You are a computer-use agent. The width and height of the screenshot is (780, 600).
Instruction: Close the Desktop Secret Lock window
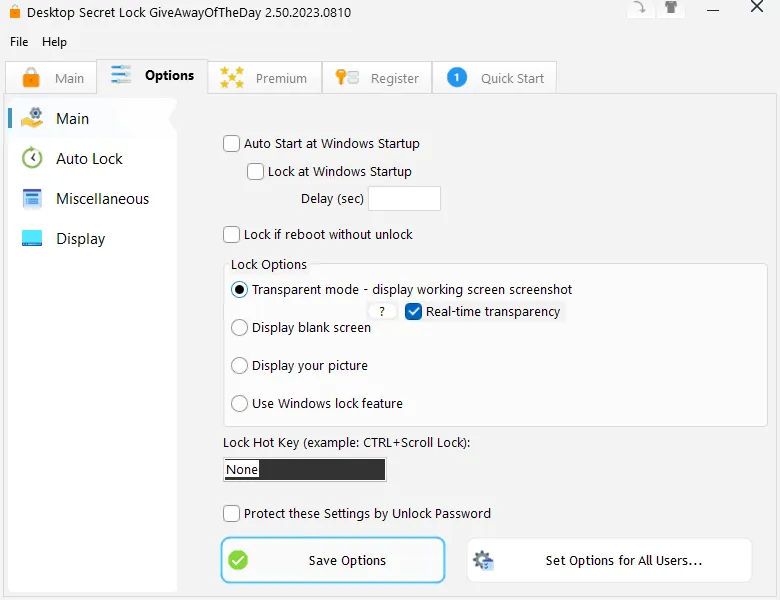pos(757,7)
